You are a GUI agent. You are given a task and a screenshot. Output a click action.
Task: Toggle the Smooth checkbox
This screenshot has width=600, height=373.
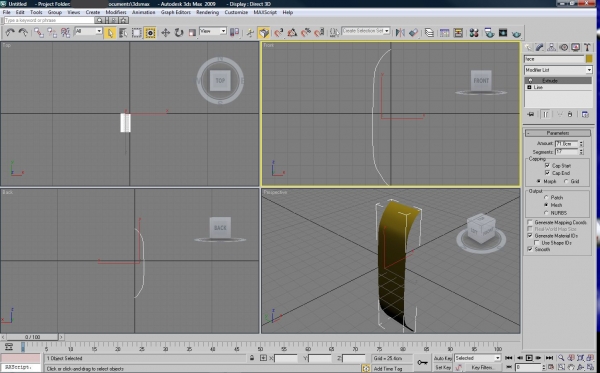click(x=530, y=249)
